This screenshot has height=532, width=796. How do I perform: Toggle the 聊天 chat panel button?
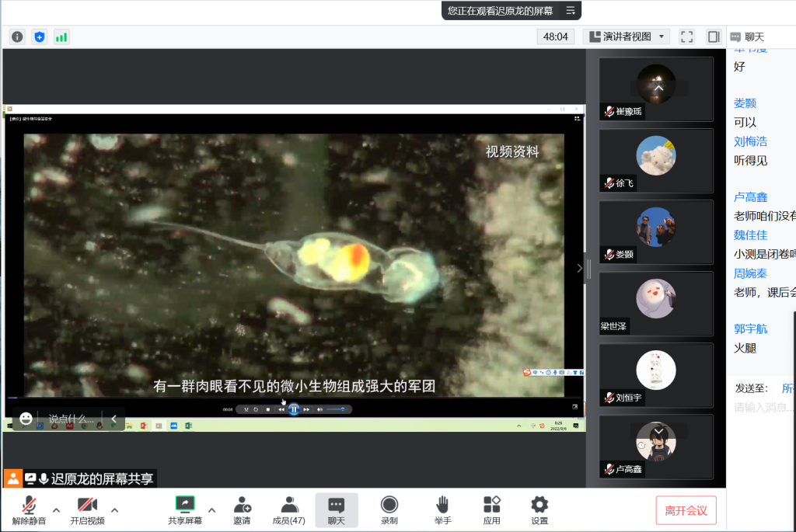[x=336, y=510]
